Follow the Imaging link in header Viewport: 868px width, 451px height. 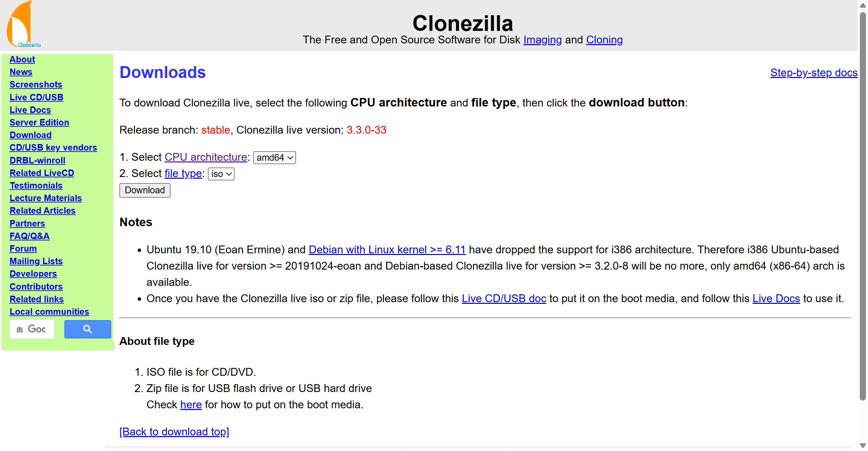coord(542,40)
